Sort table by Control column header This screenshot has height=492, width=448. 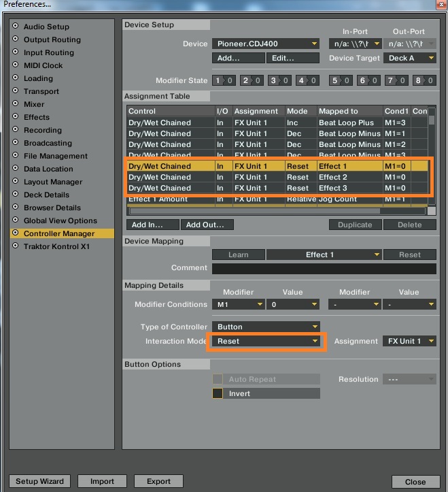click(171, 111)
